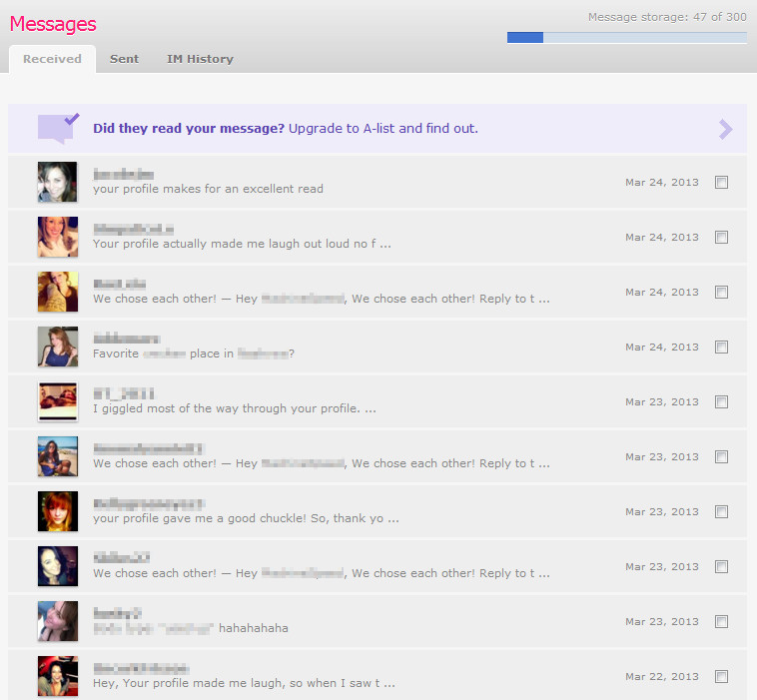Open sender photo for 'made me laugh' message

[x=58, y=676]
